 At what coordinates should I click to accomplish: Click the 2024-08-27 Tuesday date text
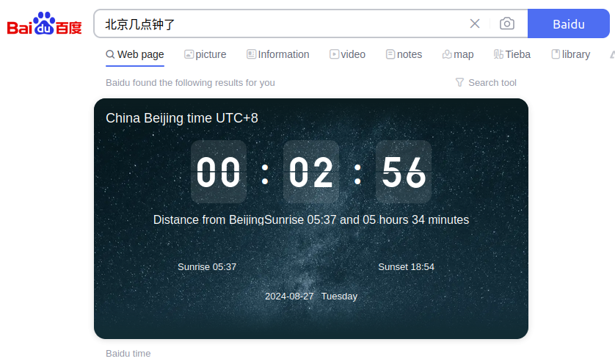coord(311,296)
